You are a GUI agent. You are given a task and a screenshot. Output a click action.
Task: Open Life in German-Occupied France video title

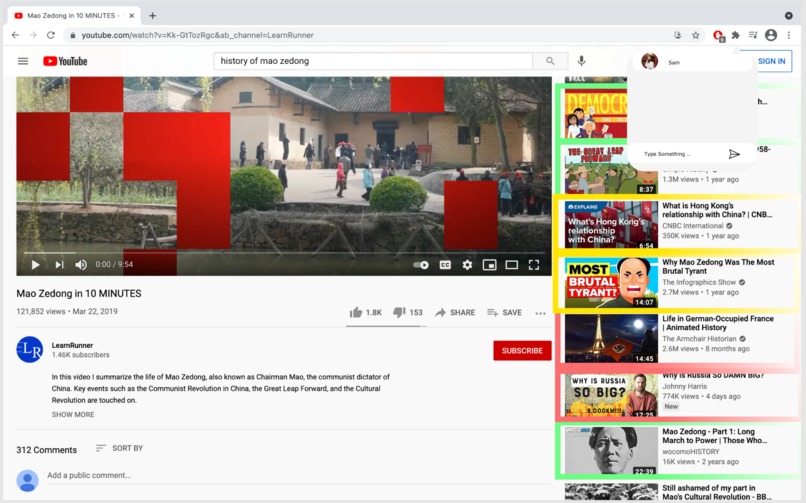718,323
